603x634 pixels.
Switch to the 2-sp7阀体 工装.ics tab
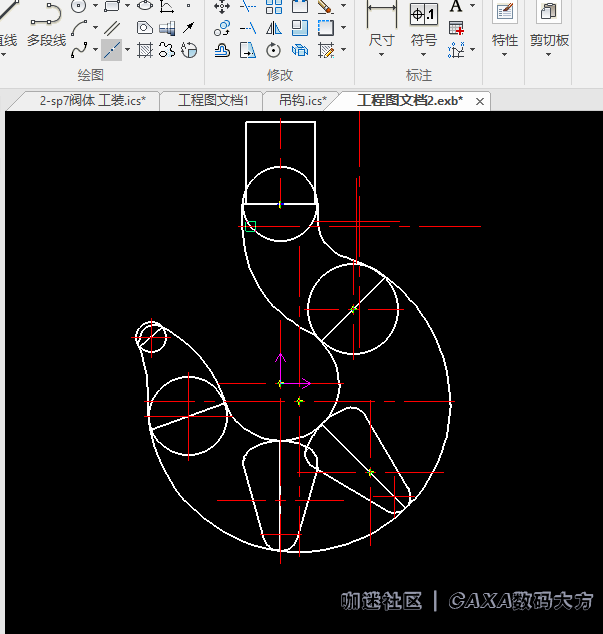pyautogui.click(x=92, y=100)
